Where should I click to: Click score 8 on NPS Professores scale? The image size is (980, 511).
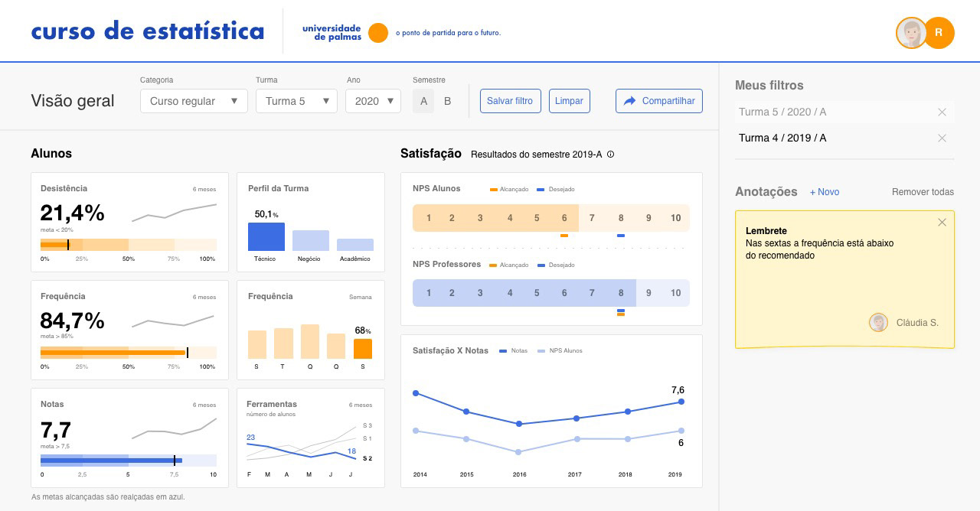(x=621, y=293)
